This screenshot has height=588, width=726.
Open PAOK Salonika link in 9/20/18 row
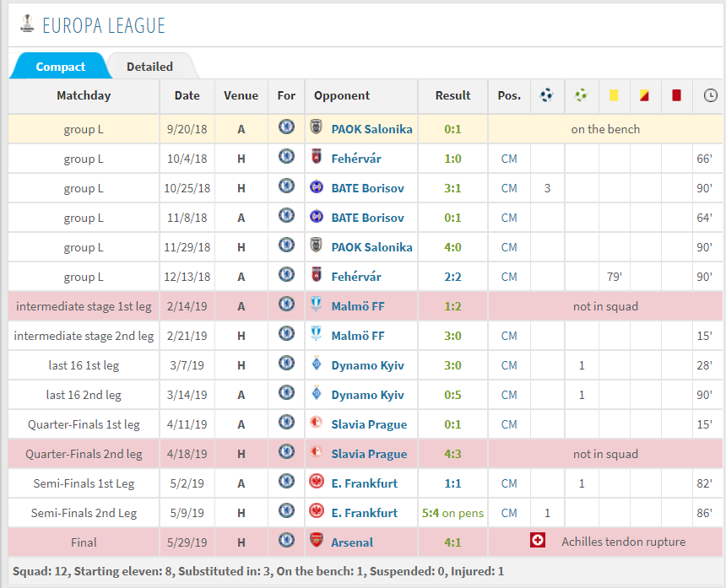371,129
